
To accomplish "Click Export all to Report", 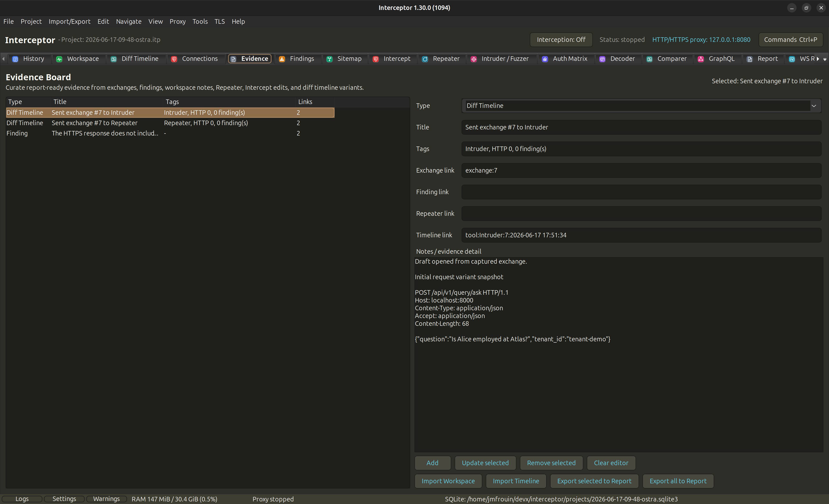I will [x=678, y=481].
